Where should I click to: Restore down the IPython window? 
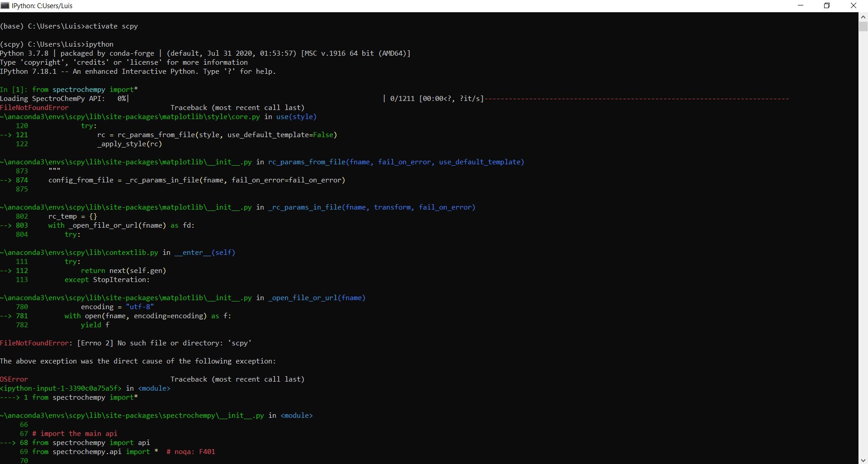(x=827, y=5)
